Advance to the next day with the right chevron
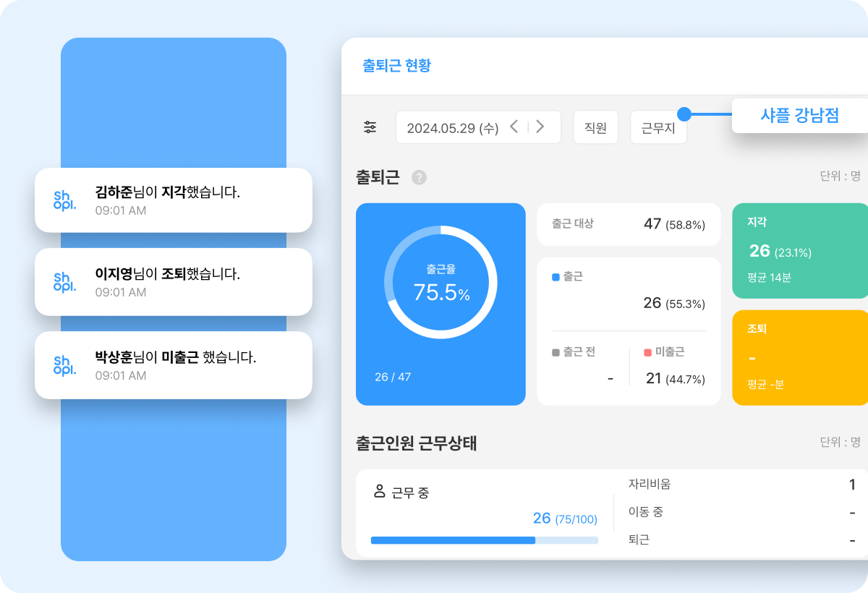868x593 pixels. [x=540, y=126]
